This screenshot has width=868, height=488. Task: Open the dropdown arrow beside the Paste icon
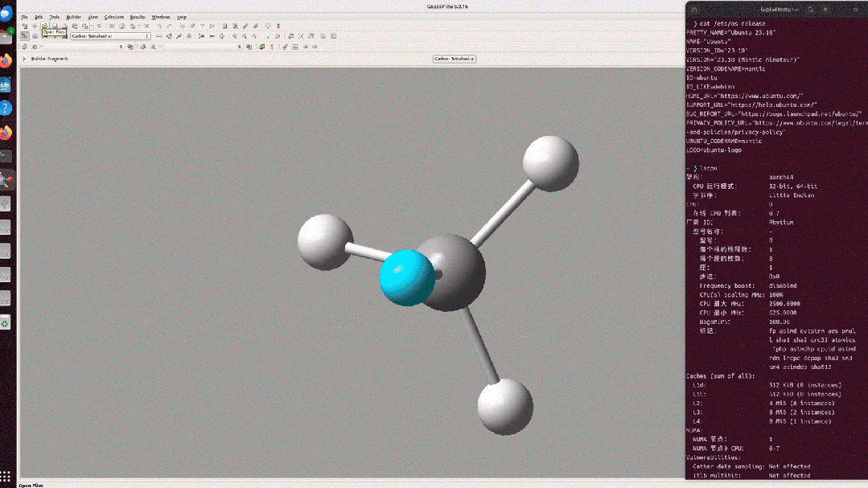click(x=139, y=26)
